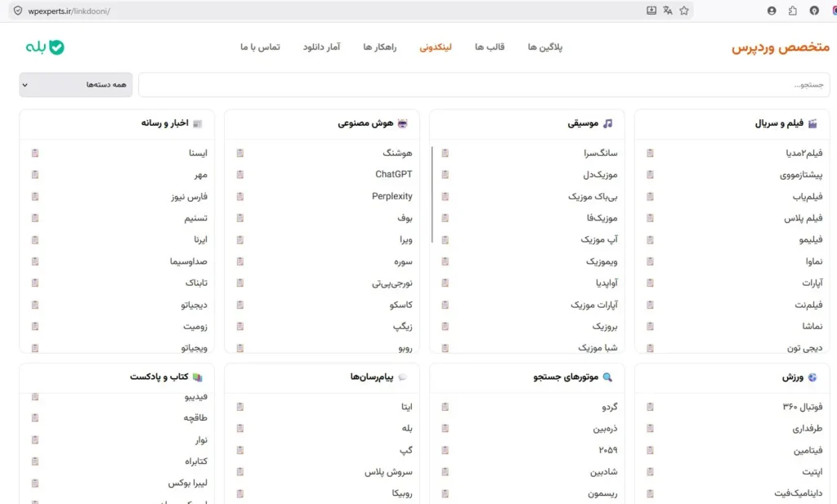Click the copy icon next to فیلیمو
Screen dimensions: 837x504
[650, 239]
